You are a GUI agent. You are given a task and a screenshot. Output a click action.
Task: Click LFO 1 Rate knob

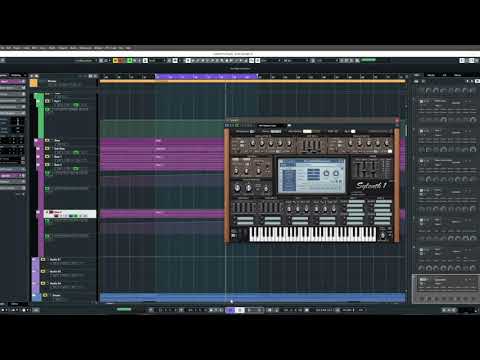(x=289, y=209)
